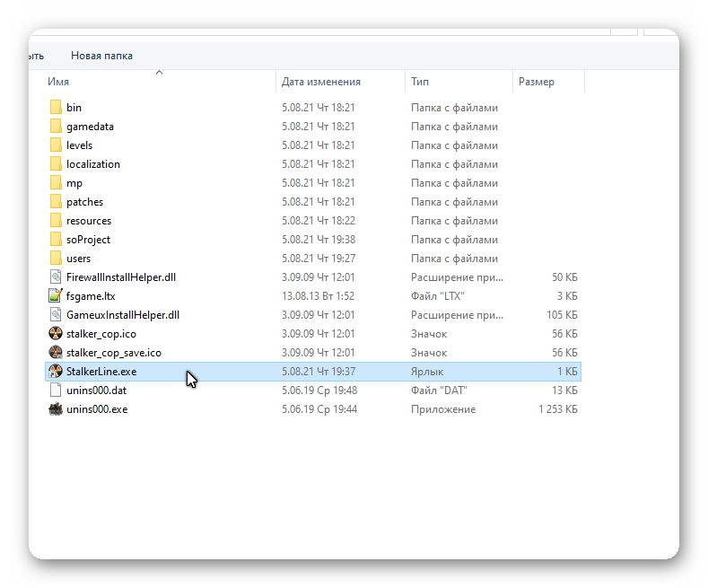708x588 pixels.
Task: Select the stalker_cop_save.ico file icon
Action: click(56, 353)
